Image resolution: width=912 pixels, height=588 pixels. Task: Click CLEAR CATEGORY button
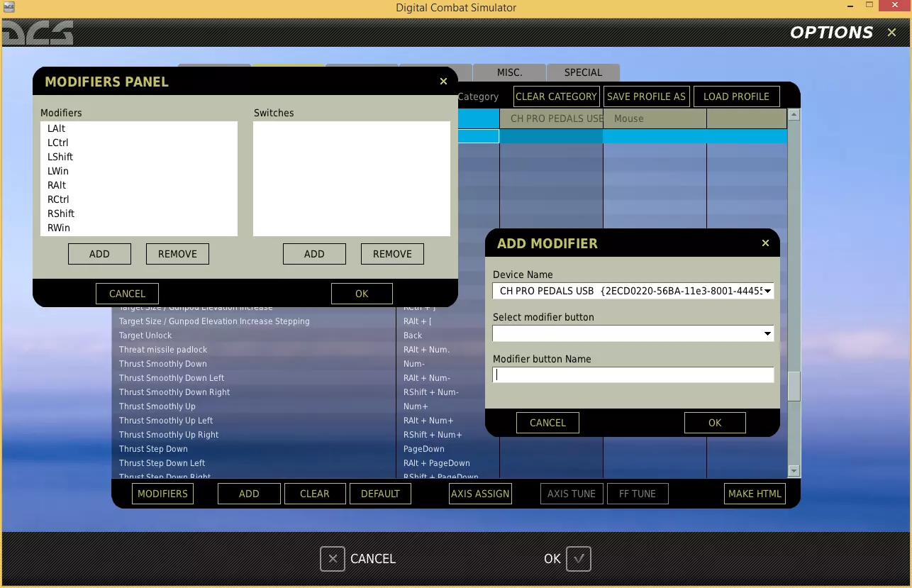point(556,96)
